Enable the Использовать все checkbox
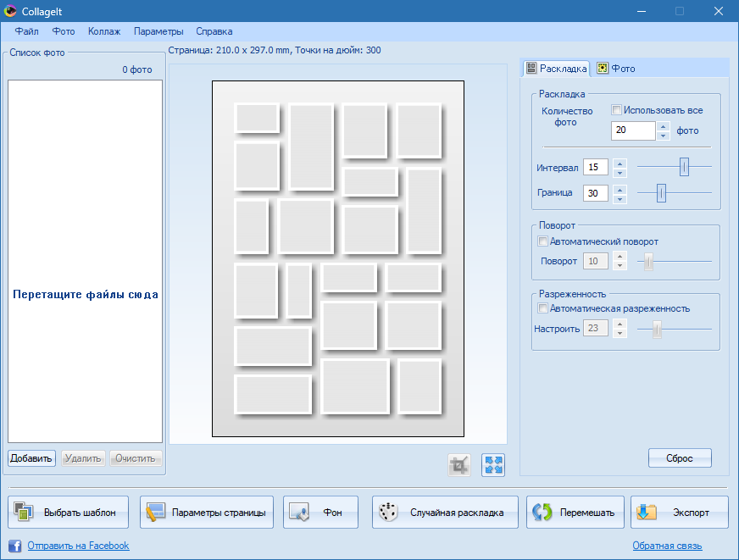This screenshot has height=560, width=739. click(616, 110)
